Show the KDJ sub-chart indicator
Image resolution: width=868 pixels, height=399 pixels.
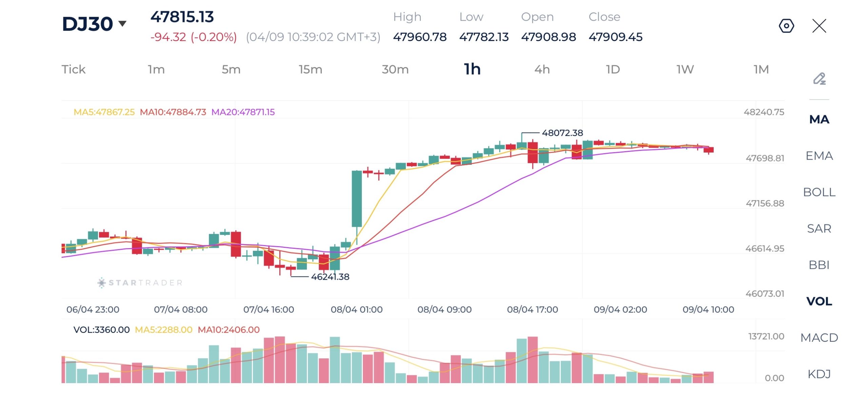point(819,374)
